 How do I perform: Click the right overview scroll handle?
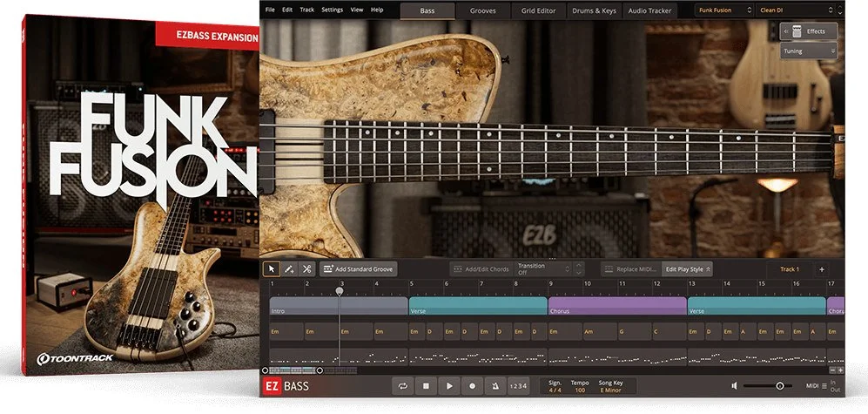320,370
